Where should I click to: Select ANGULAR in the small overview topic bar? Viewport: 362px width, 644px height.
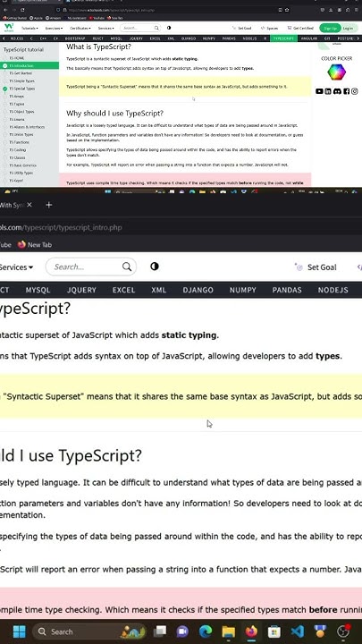(308, 38)
